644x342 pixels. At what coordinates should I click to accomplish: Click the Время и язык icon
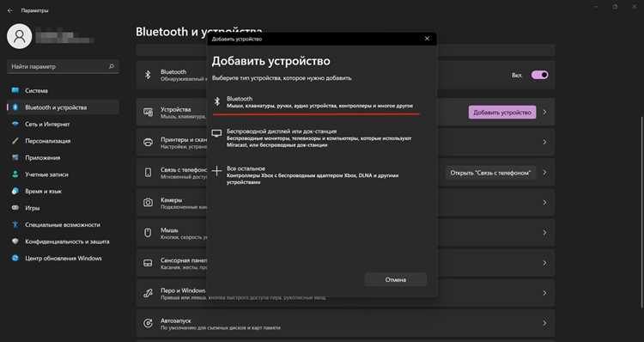15,191
